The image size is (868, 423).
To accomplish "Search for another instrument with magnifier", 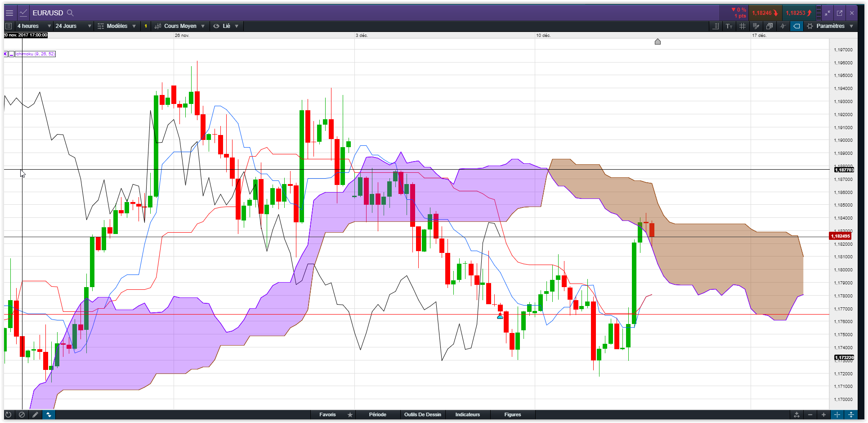I will [70, 13].
